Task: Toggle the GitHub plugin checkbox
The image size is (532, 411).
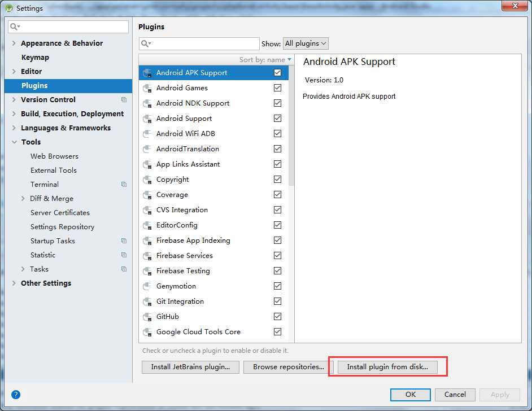Action: click(277, 317)
